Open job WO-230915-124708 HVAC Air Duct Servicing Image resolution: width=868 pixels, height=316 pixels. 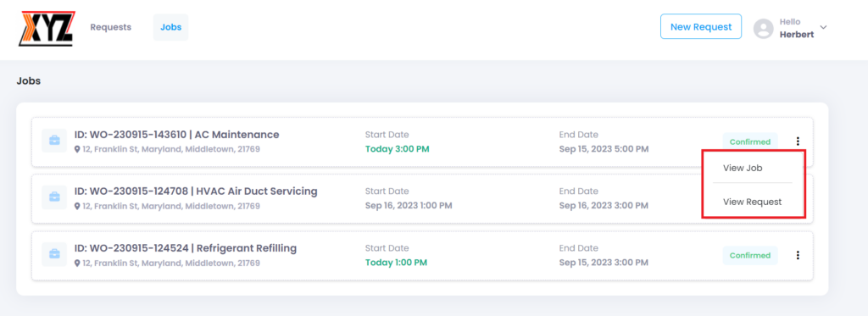tap(196, 191)
